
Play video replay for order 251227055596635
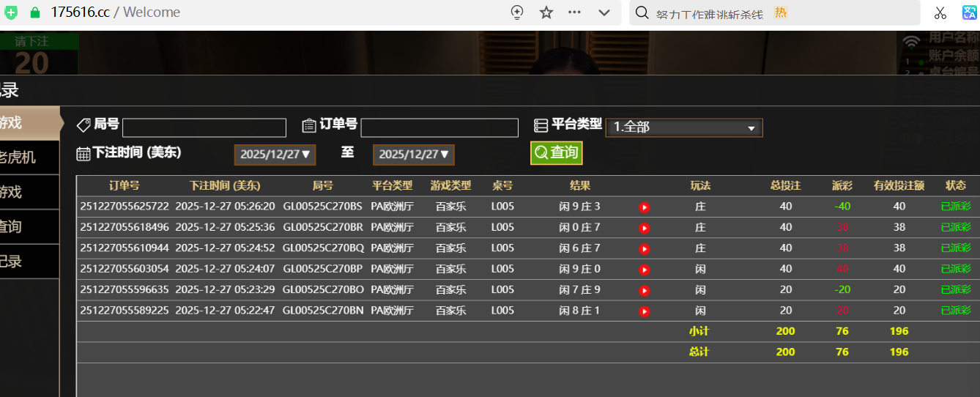[x=645, y=290]
